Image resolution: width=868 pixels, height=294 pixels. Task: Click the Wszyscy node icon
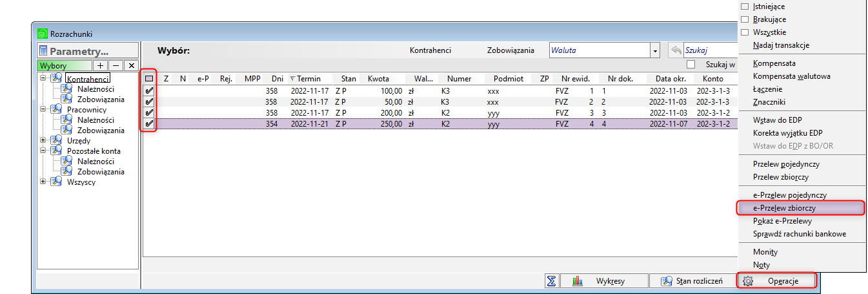pyautogui.click(x=56, y=182)
